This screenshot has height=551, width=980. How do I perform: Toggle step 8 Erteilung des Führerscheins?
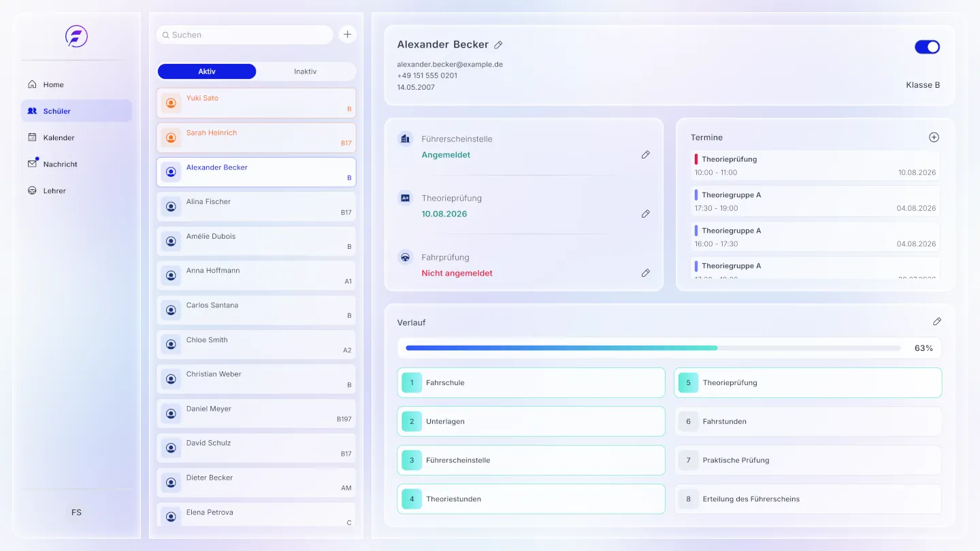808,499
